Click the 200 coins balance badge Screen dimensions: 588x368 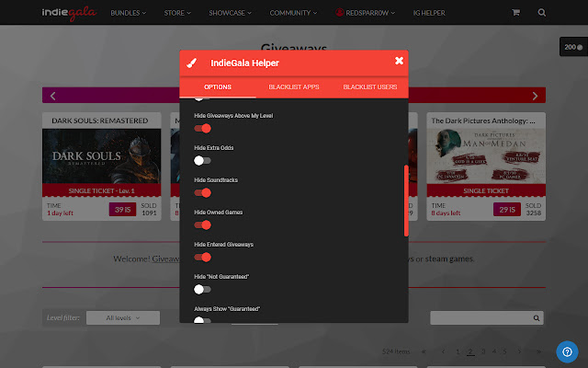573,47
